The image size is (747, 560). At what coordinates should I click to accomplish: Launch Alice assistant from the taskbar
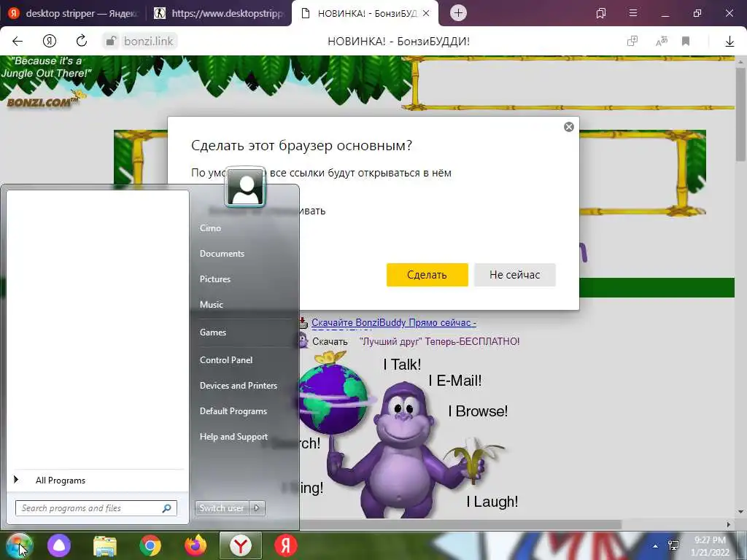pos(59,545)
